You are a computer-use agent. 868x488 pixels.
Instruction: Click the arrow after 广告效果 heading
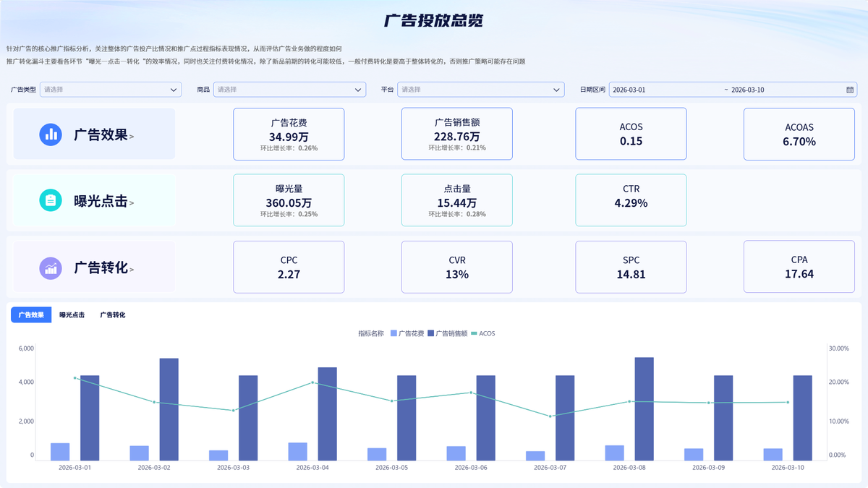coord(132,137)
